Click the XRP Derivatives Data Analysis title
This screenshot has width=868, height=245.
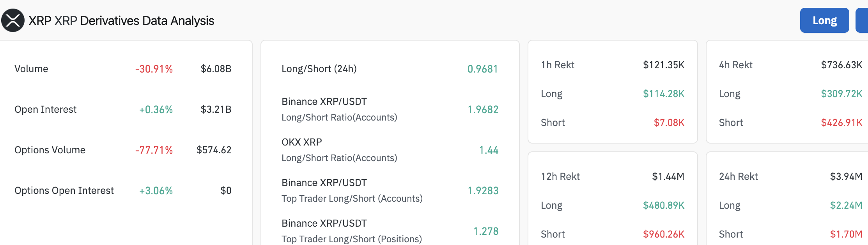click(121, 20)
